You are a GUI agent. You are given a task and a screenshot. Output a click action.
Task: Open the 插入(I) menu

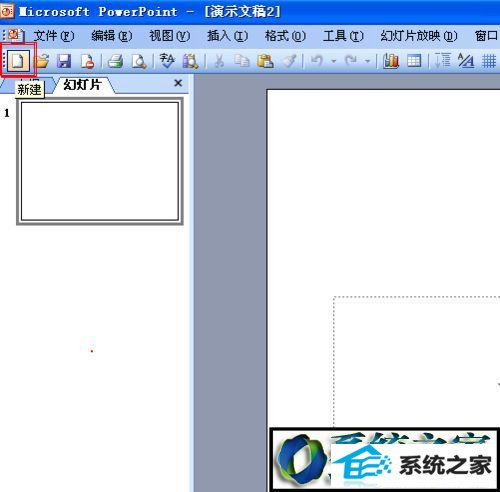[228, 36]
